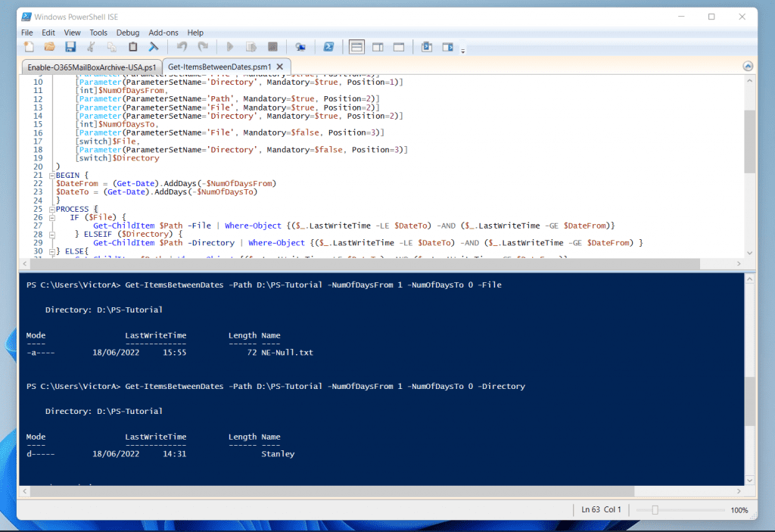The height and width of the screenshot is (532, 775).
Task: Select the Get-ItemsBetweenDates.psm1 tab
Action: click(x=219, y=67)
